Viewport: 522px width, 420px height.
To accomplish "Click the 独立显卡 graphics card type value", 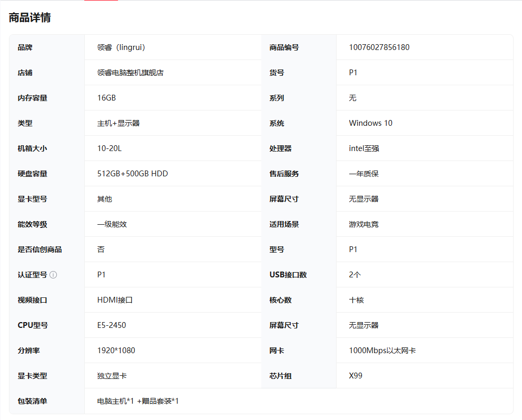I will (112, 376).
